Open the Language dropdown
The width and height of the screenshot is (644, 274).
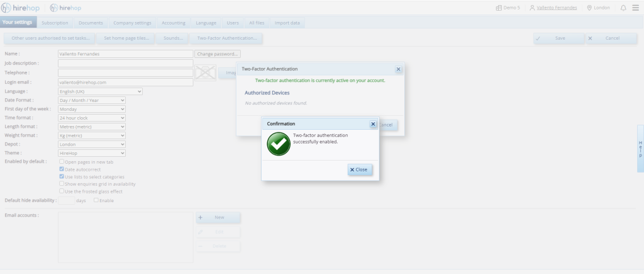pyautogui.click(x=100, y=91)
